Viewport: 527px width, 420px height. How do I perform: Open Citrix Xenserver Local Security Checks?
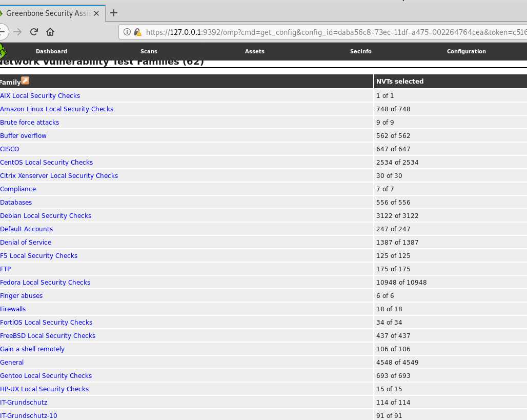pyautogui.click(x=59, y=175)
